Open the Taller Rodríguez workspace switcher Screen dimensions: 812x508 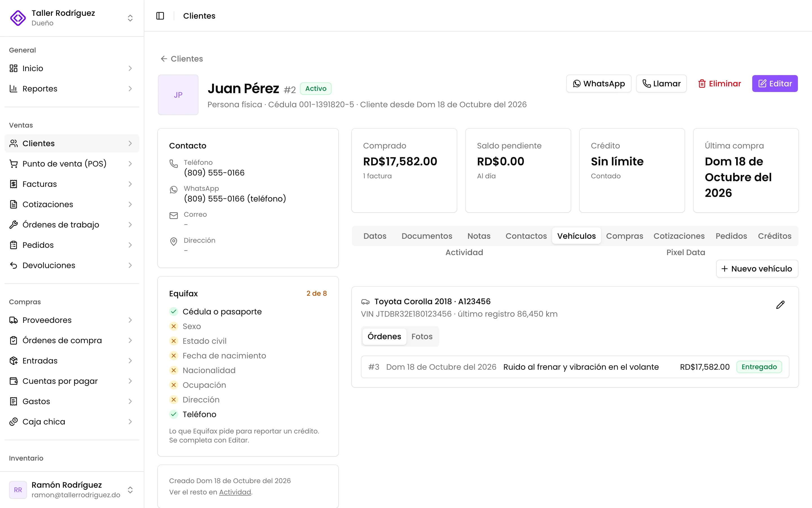(72, 18)
